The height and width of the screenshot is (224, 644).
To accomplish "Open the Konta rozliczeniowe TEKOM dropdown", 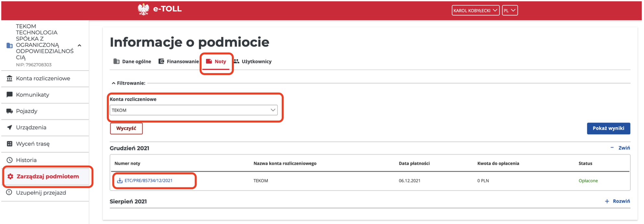I will pos(194,110).
